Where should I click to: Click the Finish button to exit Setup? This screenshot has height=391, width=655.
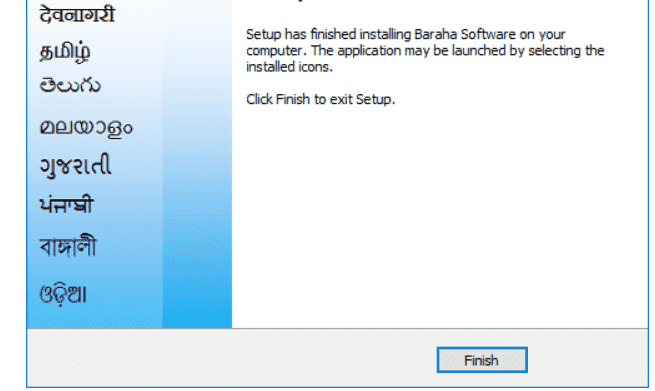482,360
